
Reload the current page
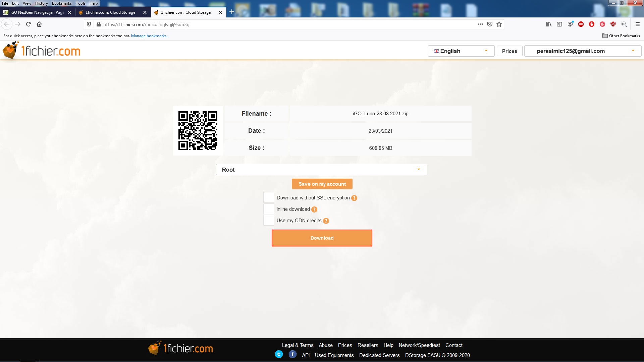tap(29, 24)
